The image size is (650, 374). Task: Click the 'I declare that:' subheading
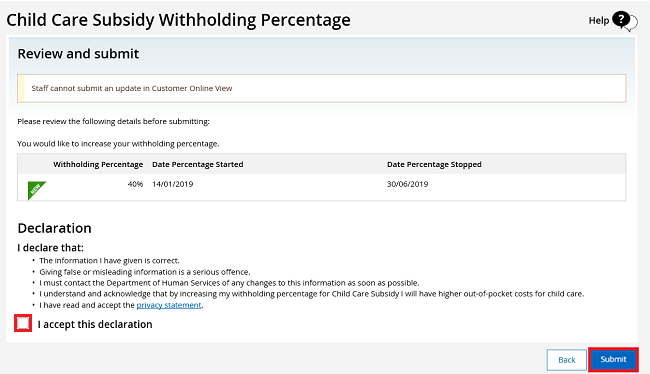(51, 248)
